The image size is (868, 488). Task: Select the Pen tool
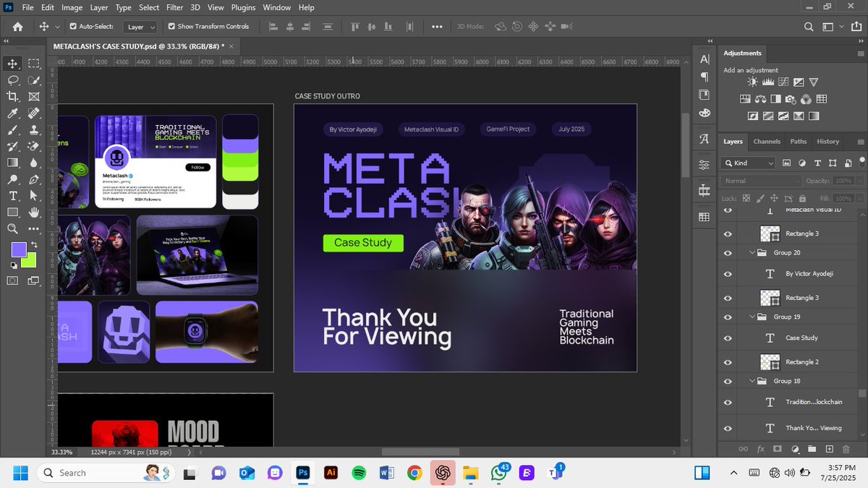pos(33,179)
